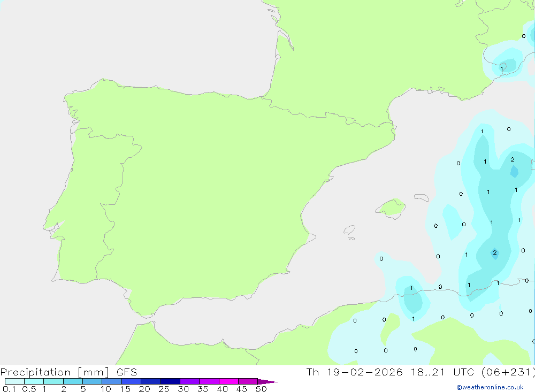Click the 45–50 mm legend color box
The height and width of the screenshot is (392, 535).
click(248, 381)
